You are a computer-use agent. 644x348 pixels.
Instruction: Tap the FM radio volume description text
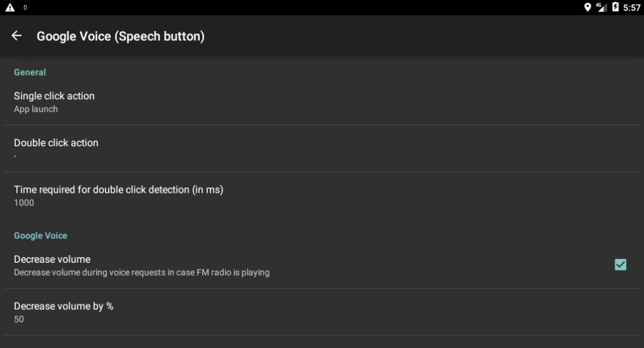coord(142,272)
